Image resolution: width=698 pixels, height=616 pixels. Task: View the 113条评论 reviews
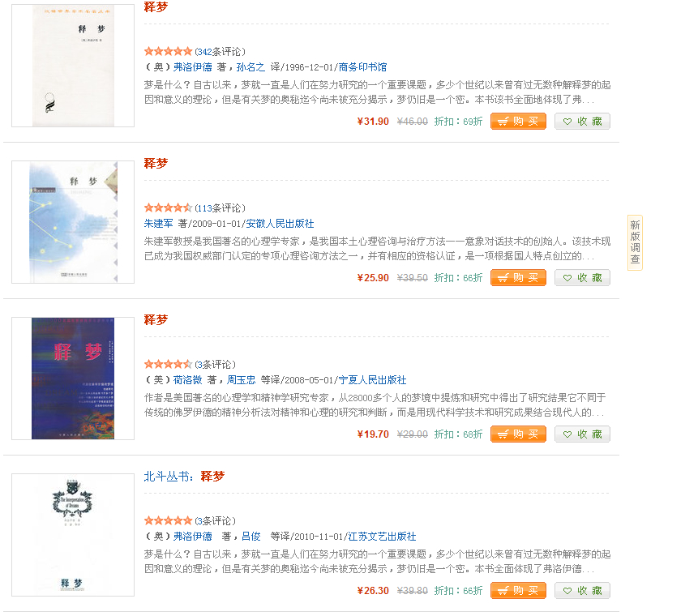click(x=220, y=207)
